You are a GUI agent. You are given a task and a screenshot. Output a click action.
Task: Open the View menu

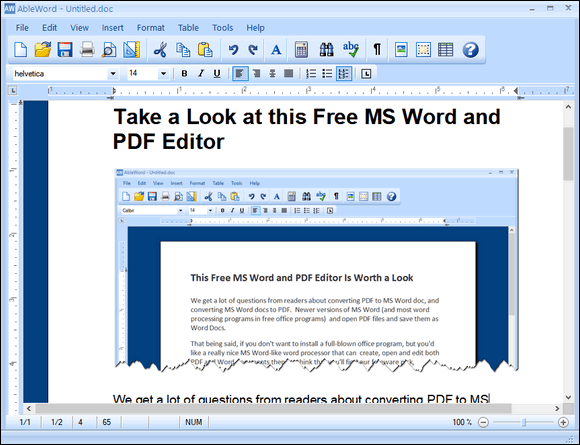(x=80, y=28)
